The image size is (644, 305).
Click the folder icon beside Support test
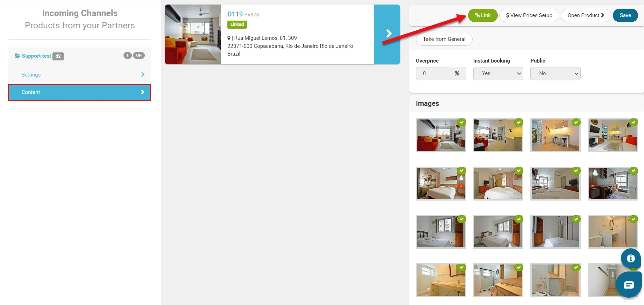17,56
